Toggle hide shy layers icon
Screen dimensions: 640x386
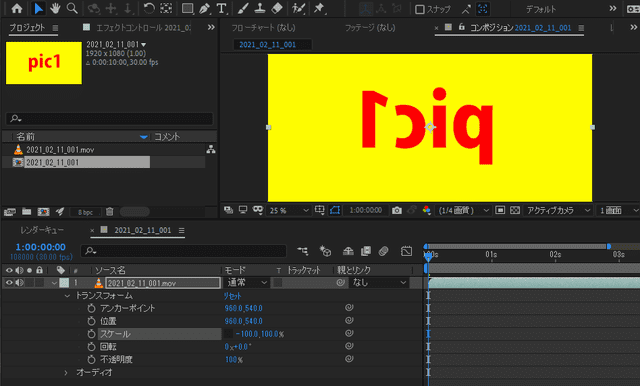point(348,251)
